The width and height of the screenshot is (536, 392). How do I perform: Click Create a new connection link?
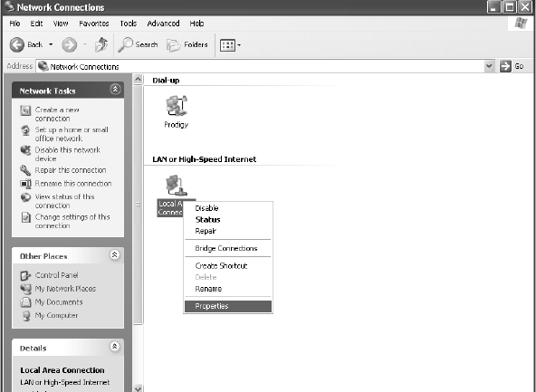coord(57,114)
